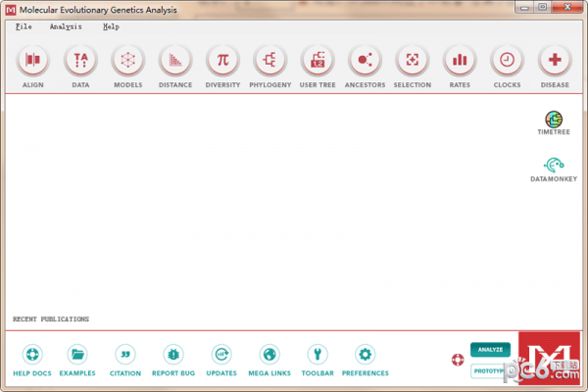Switch to Prototype mode
The width and height of the screenshot is (588, 392).
[x=489, y=371]
